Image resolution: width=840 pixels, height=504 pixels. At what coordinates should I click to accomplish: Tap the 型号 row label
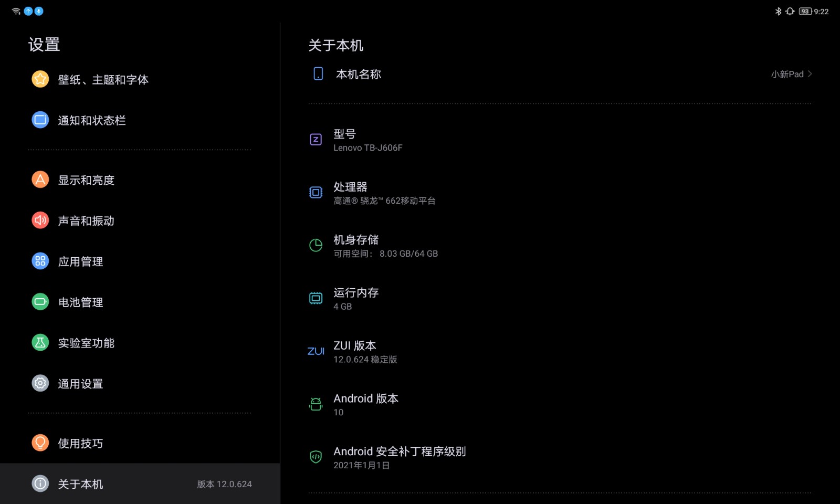tap(344, 134)
